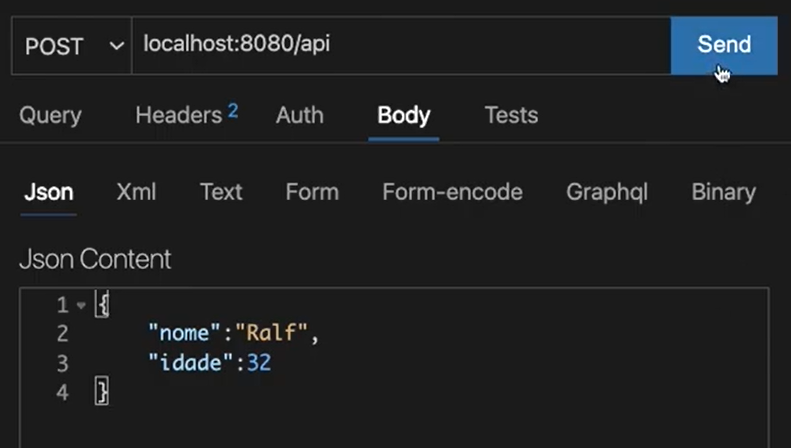Go to the Auth tab
This screenshot has width=791, height=448.
[299, 115]
